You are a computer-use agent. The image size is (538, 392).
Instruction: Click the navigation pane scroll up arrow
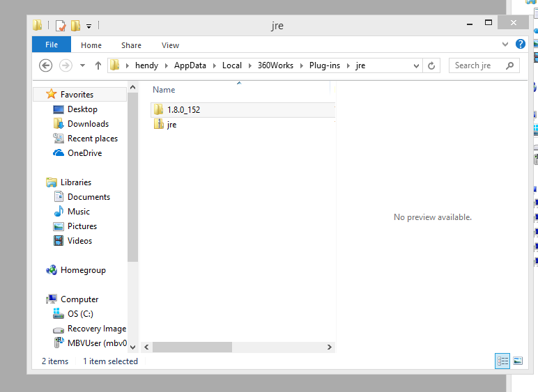[x=133, y=87]
